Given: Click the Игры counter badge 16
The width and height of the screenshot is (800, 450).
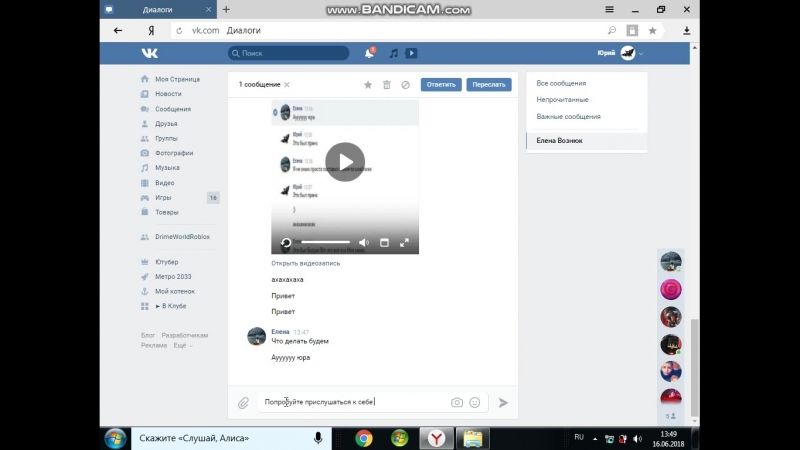Looking at the screenshot, I should pyautogui.click(x=213, y=197).
